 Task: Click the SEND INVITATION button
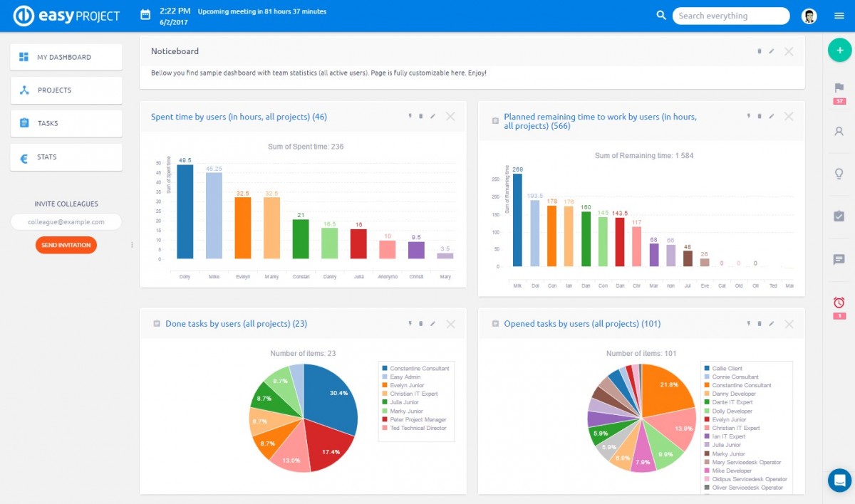coord(66,245)
